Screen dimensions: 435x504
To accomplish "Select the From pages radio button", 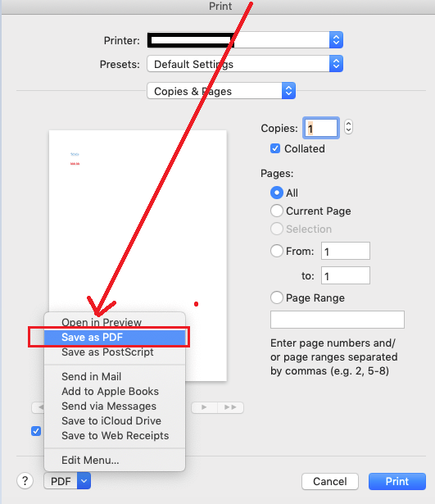I will [277, 251].
